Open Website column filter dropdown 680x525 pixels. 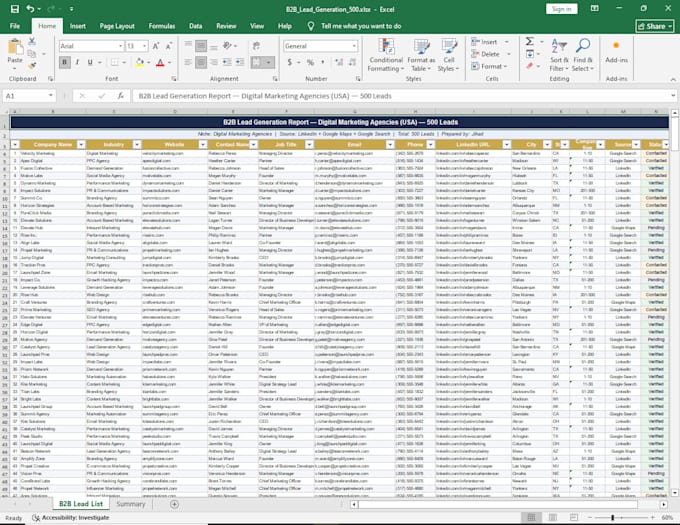tap(203, 145)
